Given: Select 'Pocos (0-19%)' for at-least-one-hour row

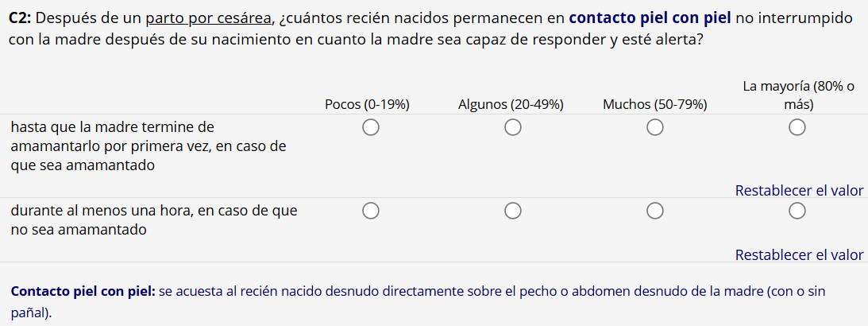Looking at the screenshot, I should pyautogui.click(x=370, y=211).
